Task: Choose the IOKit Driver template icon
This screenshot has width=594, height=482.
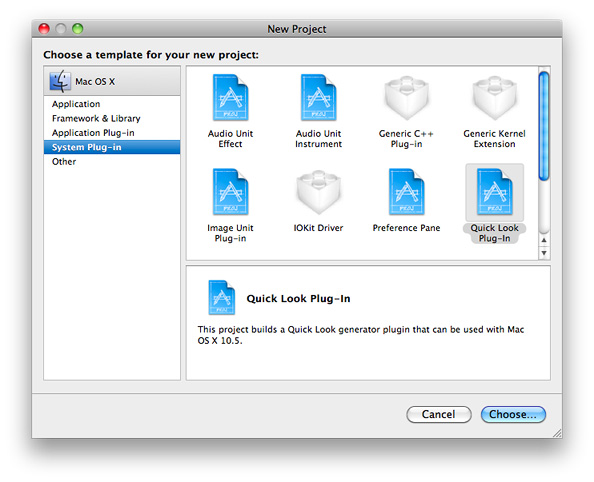Action: 318,192
